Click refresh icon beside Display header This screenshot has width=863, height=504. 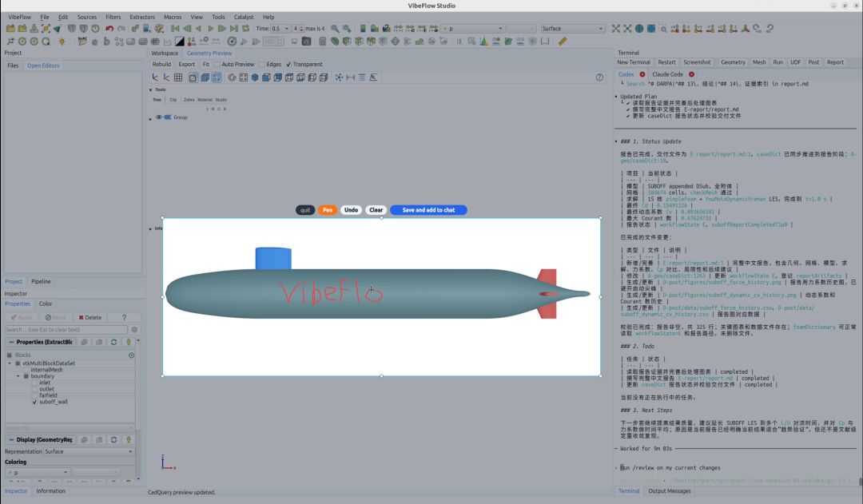pyautogui.click(x=113, y=439)
